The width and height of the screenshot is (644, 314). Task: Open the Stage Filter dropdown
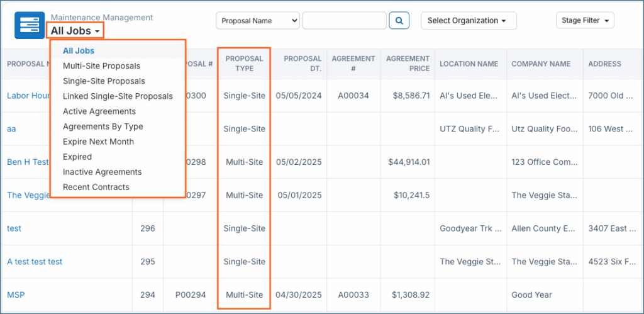(x=584, y=21)
